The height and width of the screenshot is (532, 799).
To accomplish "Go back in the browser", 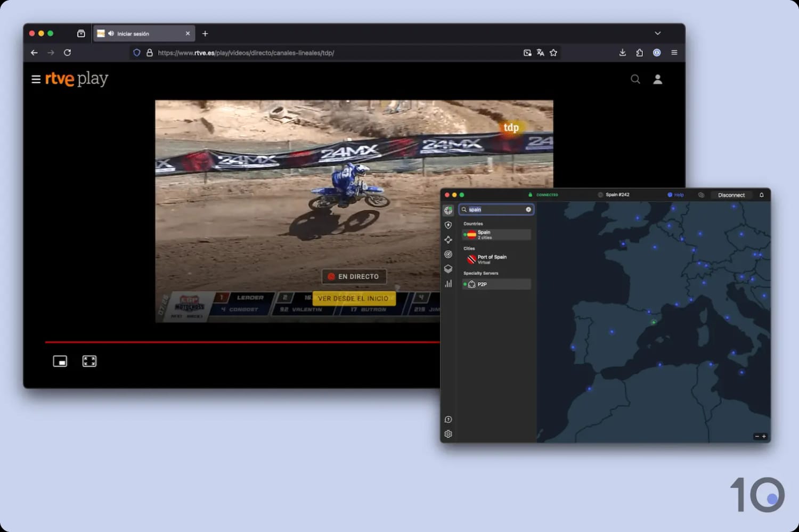I will [34, 53].
